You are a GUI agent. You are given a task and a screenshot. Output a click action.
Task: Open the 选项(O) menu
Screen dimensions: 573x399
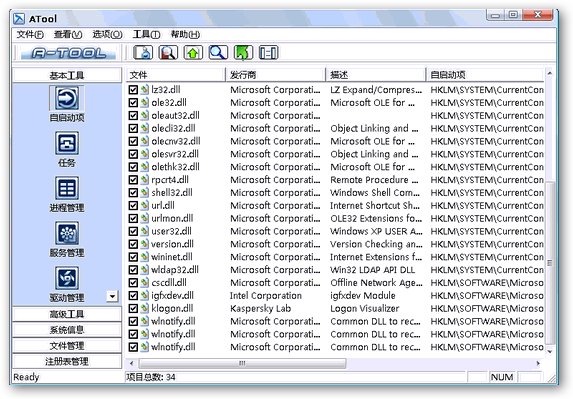pos(107,34)
